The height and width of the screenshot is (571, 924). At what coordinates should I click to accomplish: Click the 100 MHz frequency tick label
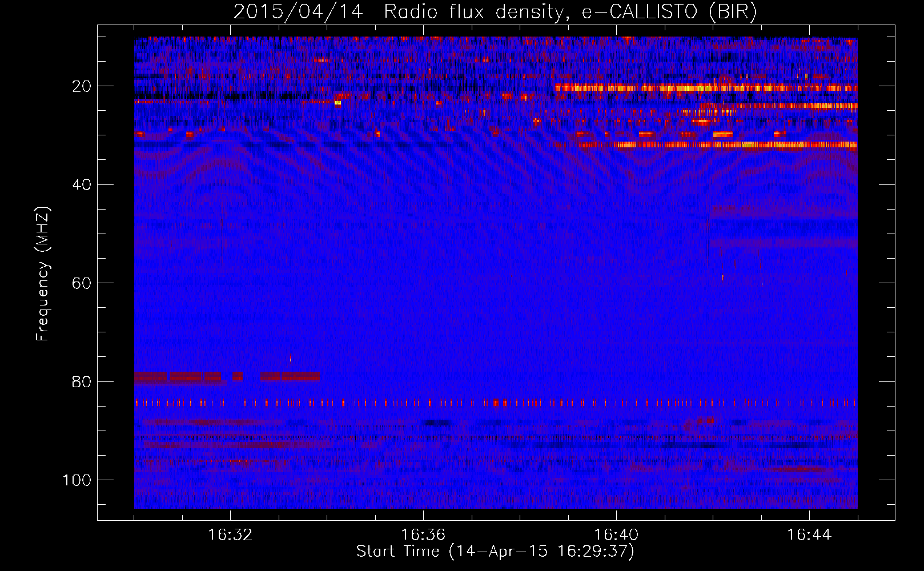click(77, 480)
